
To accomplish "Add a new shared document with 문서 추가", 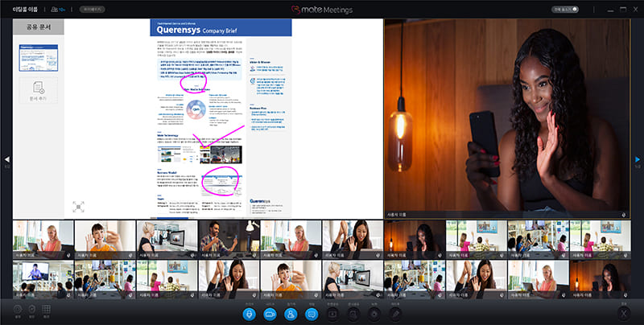I will [39, 90].
